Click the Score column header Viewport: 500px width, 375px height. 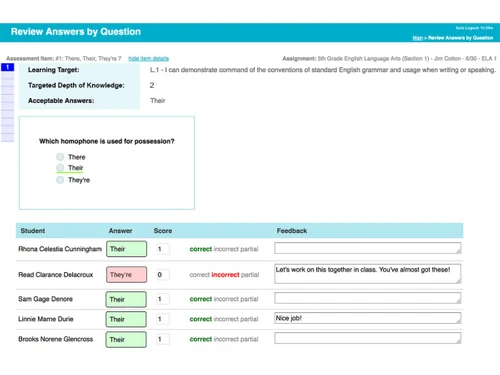(163, 231)
